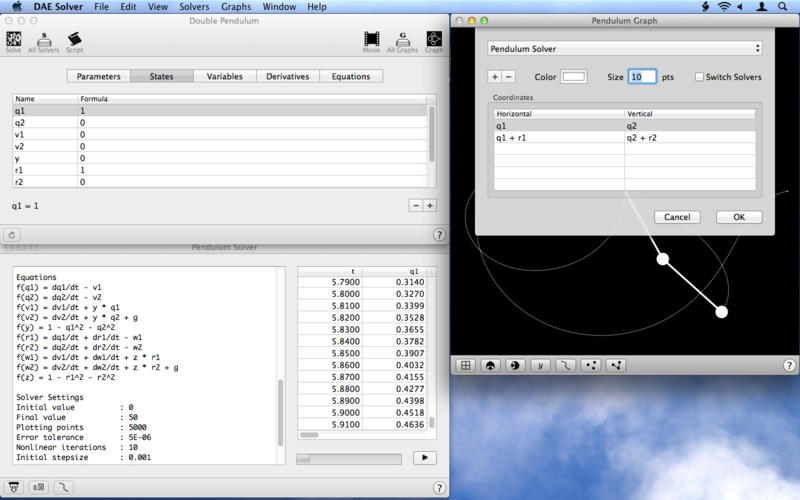The height and width of the screenshot is (500, 800).
Task: Switch to the Parameters tab
Action: tap(98, 76)
